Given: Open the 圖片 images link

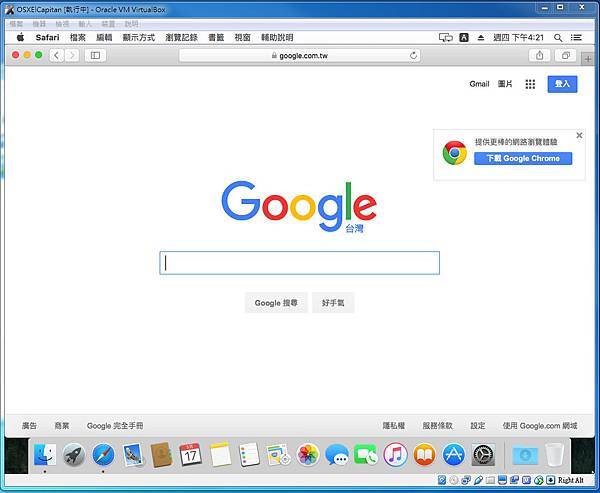Looking at the screenshot, I should pos(505,84).
